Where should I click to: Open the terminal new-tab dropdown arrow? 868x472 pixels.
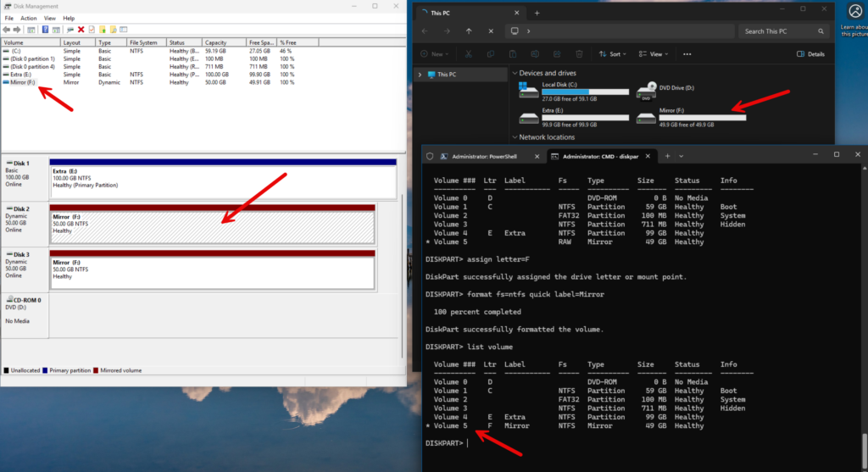[x=681, y=157]
